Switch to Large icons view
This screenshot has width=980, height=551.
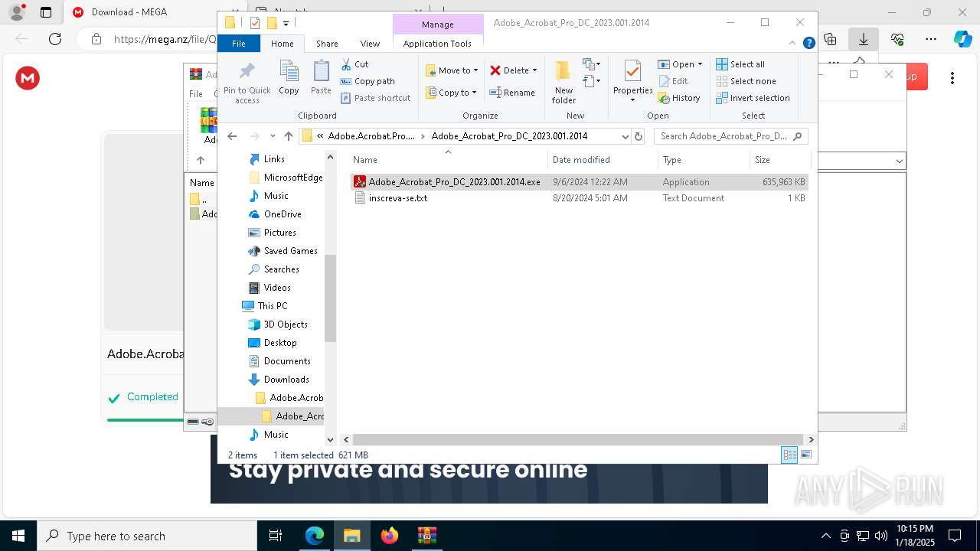(x=805, y=455)
